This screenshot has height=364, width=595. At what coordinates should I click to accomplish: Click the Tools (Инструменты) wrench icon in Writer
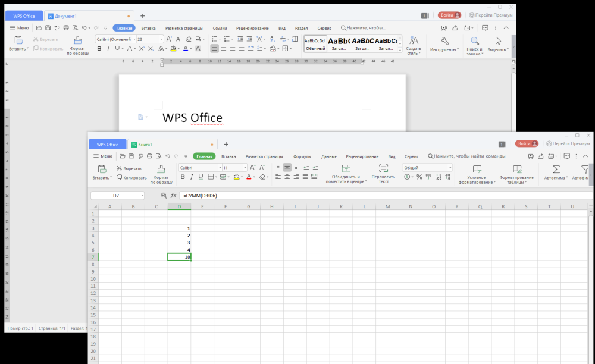443,41
